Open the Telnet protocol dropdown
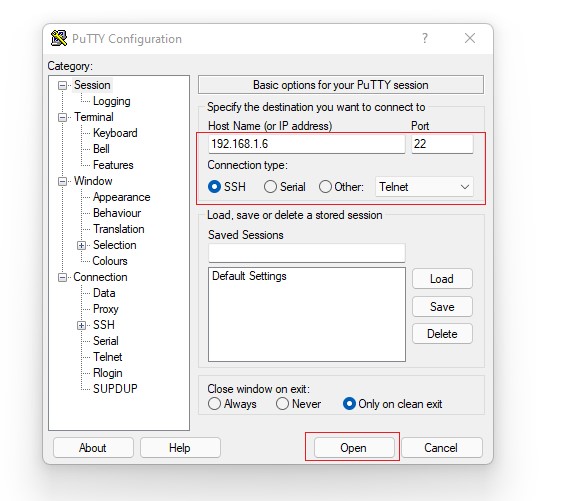Screen dimensions: 569x501 tap(424, 187)
